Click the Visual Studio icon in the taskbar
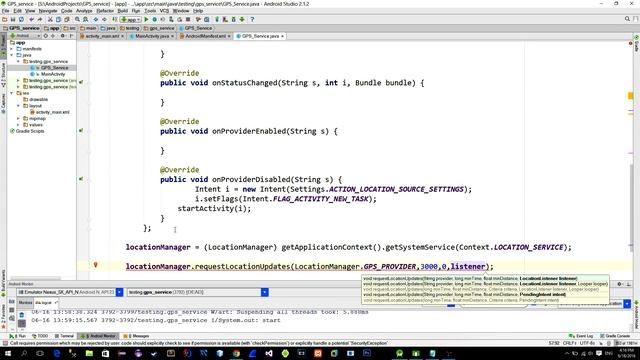 [x=269, y=353]
